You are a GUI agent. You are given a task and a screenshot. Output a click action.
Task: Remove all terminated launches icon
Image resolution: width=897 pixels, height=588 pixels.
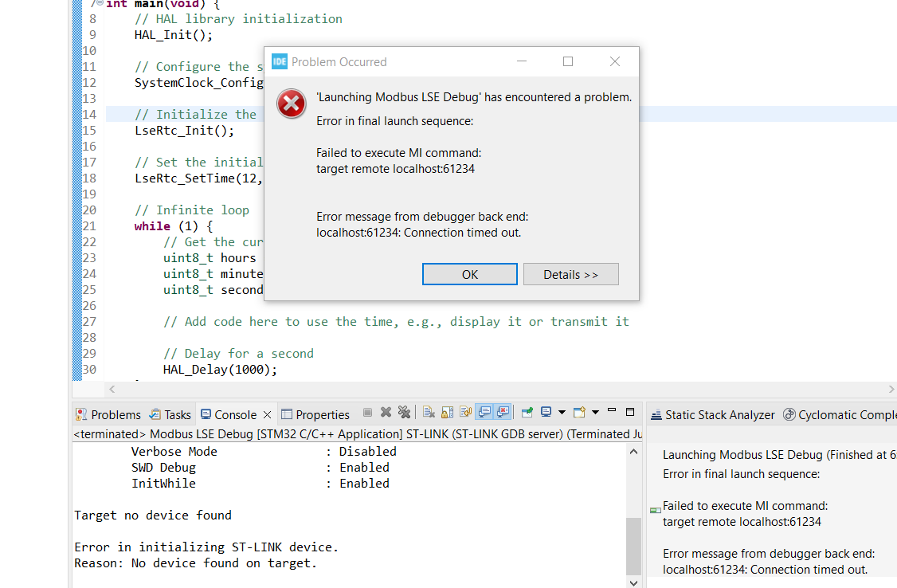pos(405,413)
